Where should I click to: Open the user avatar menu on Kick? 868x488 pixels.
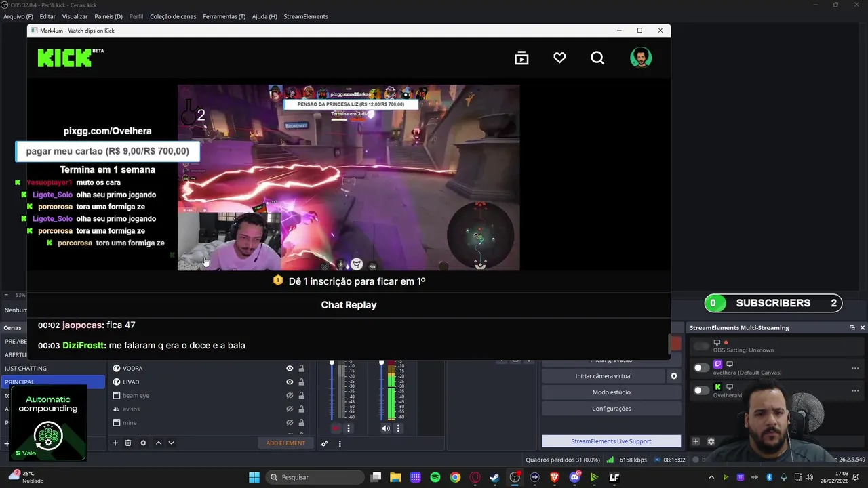[x=641, y=58]
